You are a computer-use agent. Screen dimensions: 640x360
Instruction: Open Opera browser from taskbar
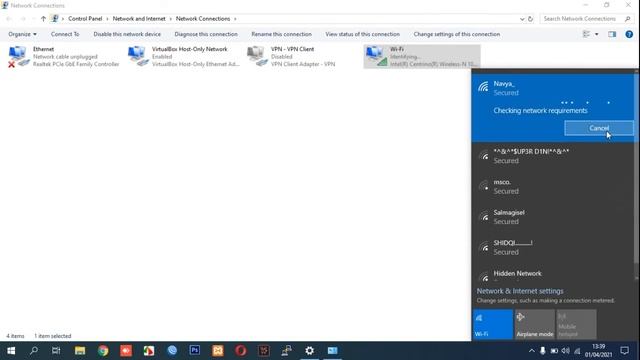pyautogui.click(x=241, y=351)
